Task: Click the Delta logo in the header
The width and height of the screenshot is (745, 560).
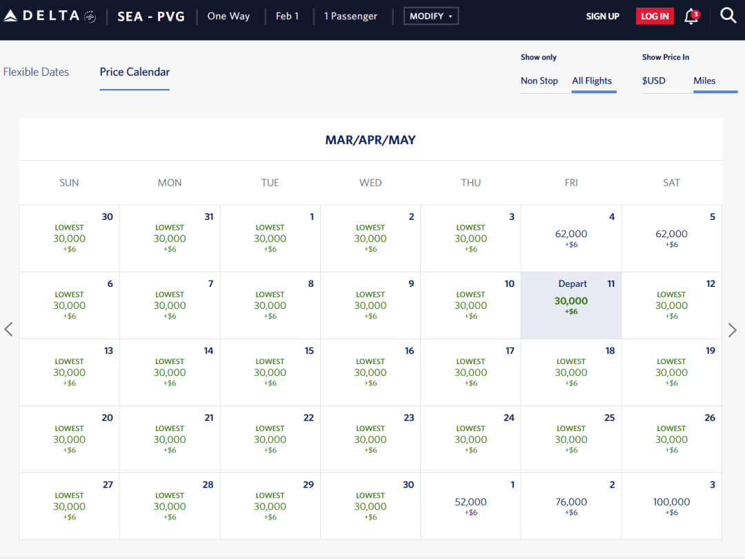Action: (50, 16)
